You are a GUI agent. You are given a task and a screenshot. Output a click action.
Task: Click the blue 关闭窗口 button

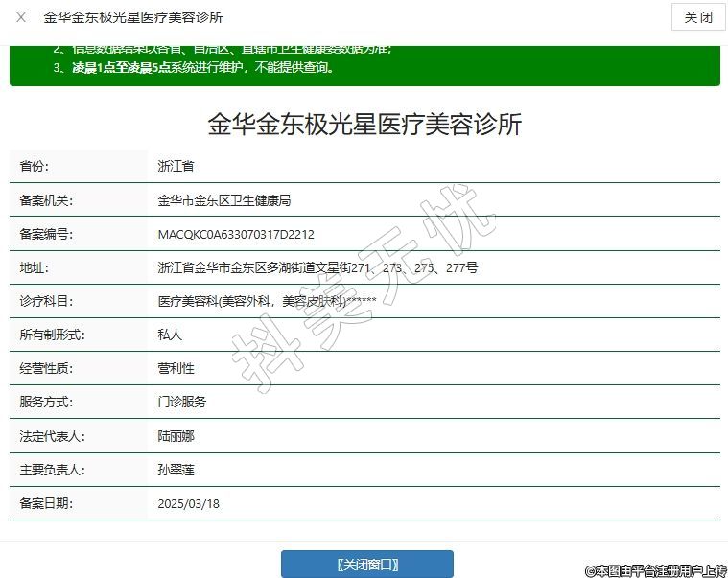point(366,564)
